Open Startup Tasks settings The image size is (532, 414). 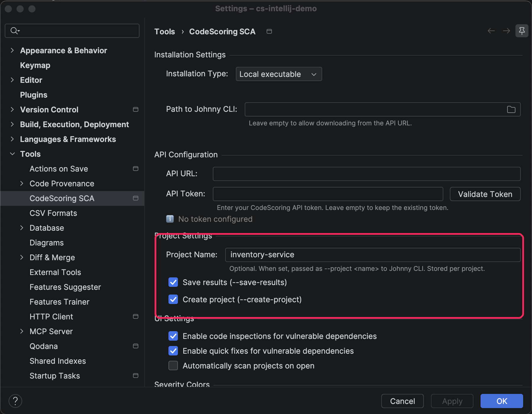pos(55,376)
